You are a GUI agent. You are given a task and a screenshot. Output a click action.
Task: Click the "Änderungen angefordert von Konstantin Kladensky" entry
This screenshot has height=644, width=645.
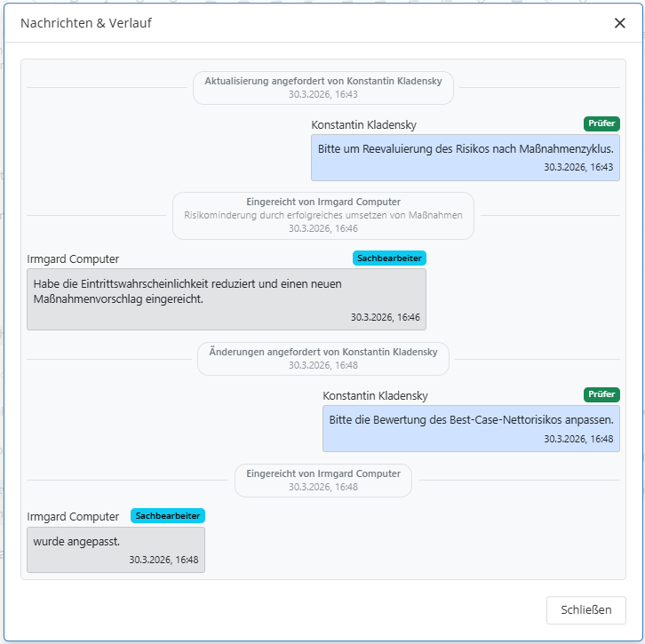[323, 358]
